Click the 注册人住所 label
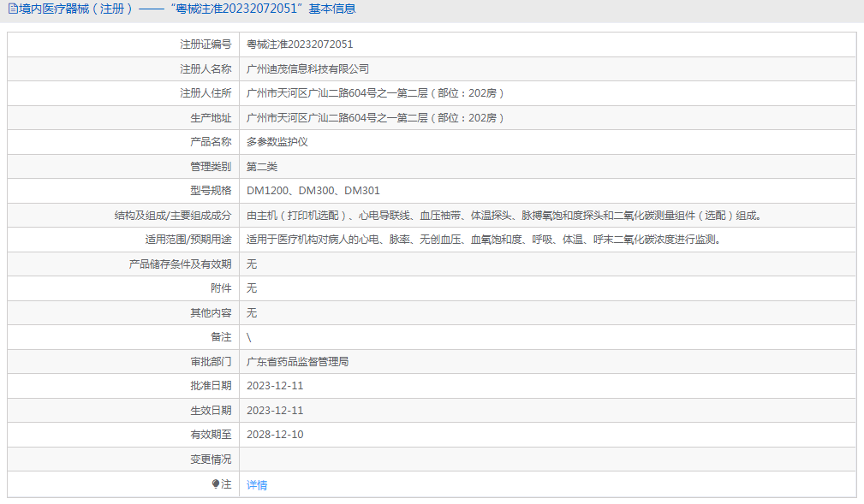This screenshot has height=504, width=864. click(x=206, y=93)
